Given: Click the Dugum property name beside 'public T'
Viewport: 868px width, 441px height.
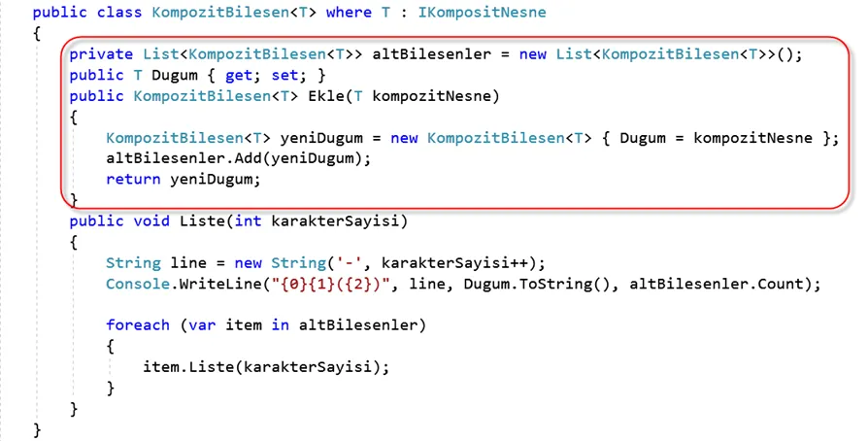Looking at the screenshot, I should tap(175, 76).
